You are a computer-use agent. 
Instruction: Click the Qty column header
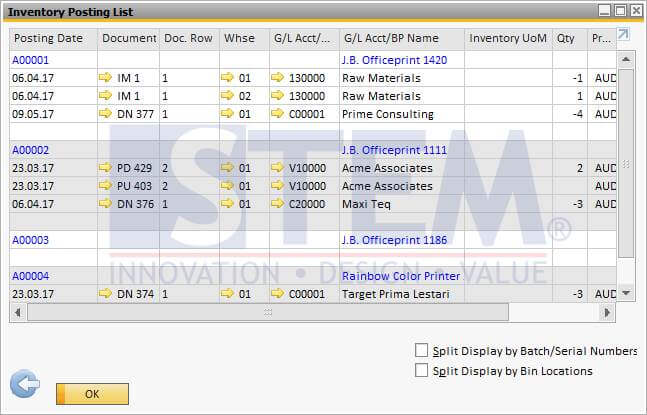(x=570, y=38)
